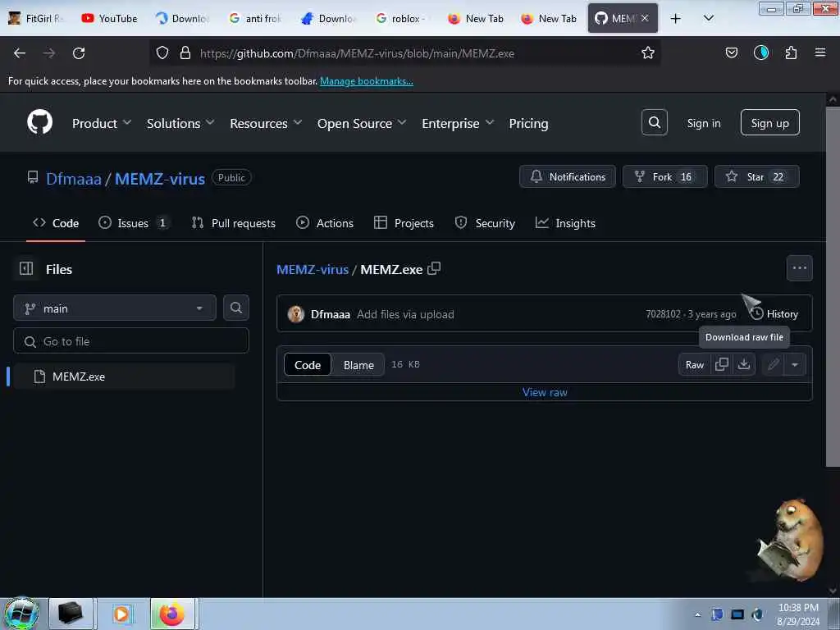Open the Actions repository tab
This screenshot has height=630, width=840.
pyautogui.click(x=325, y=223)
